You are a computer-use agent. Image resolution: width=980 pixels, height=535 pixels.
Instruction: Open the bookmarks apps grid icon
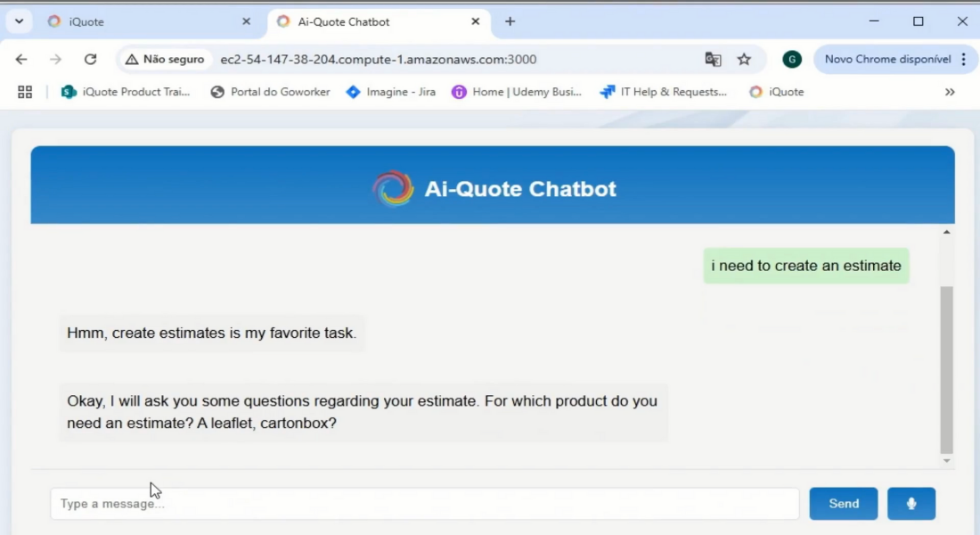(x=25, y=92)
